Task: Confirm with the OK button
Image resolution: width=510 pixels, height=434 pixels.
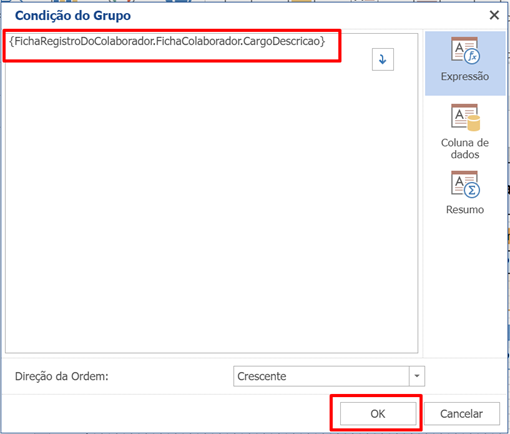Action: click(x=378, y=414)
